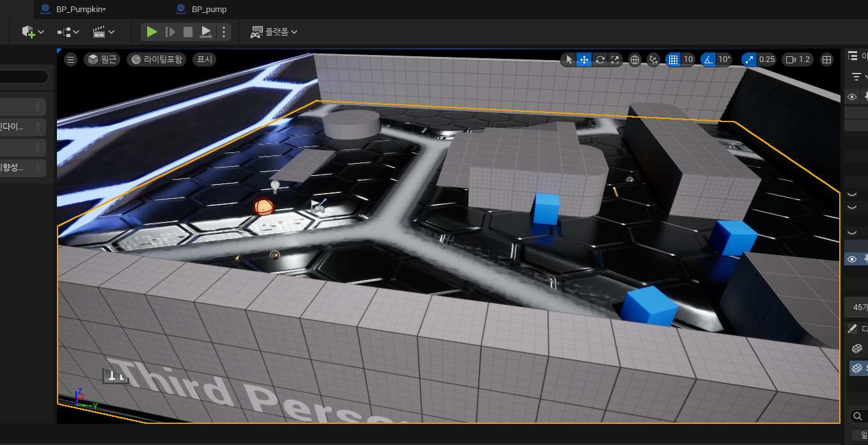Click the left panel search field

(24, 77)
